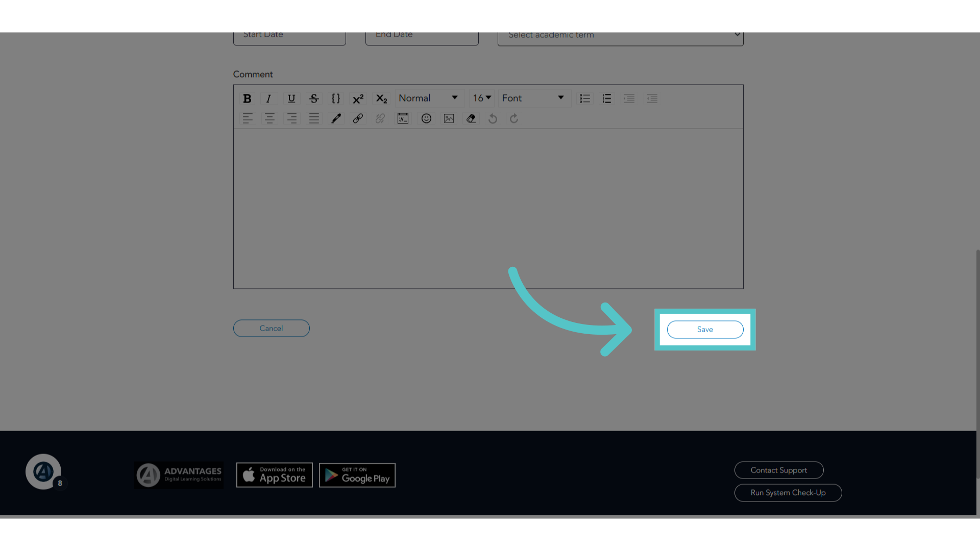980x551 pixels.
Task: Click the End Date field
Action: pyautogui.click(x=422, y=39)
